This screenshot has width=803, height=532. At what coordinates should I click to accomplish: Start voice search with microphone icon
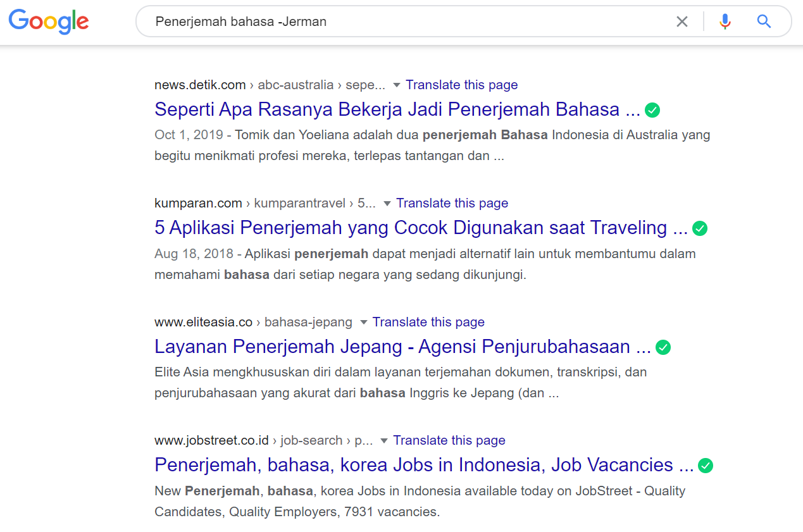tap(725, 22)
